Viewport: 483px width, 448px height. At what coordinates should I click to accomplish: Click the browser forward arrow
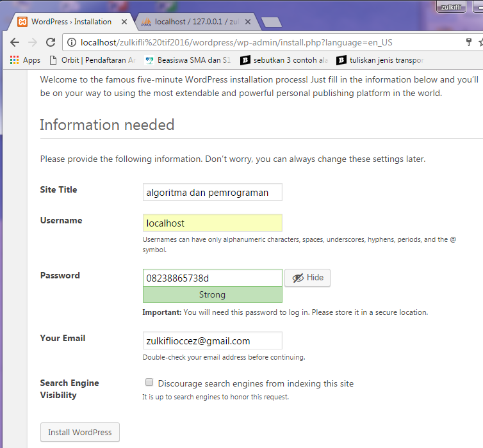pos(32,42)
